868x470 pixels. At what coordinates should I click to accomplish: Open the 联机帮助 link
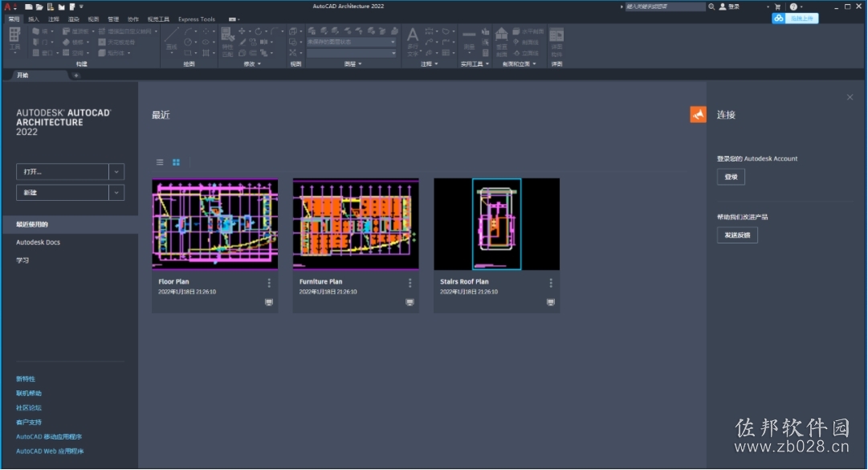(x=29, y=394)
